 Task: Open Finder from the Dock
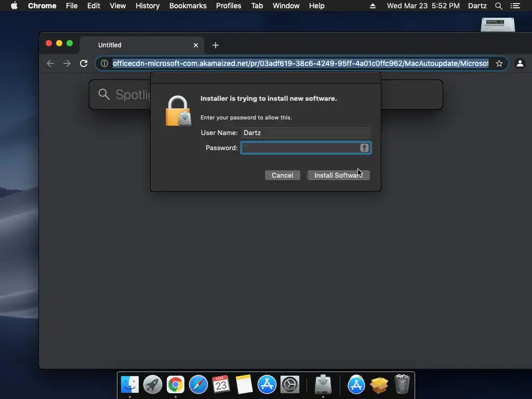pyautogui.click(x=130, y=385)
